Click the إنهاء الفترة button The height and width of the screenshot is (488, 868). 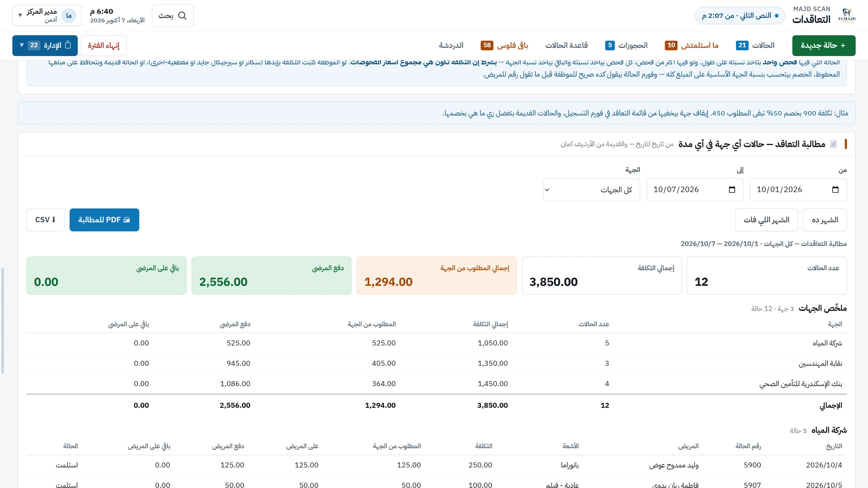104,45
